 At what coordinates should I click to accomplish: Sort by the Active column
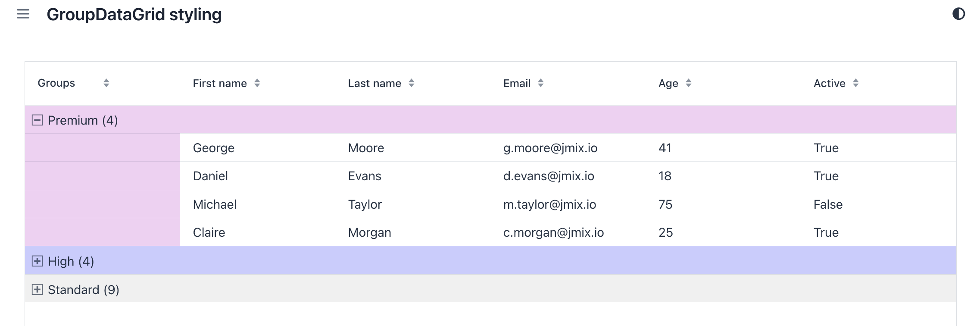(855, 83)
